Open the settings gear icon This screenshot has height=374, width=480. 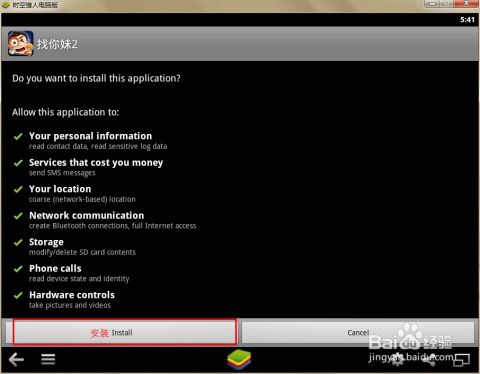click(397, 360)
